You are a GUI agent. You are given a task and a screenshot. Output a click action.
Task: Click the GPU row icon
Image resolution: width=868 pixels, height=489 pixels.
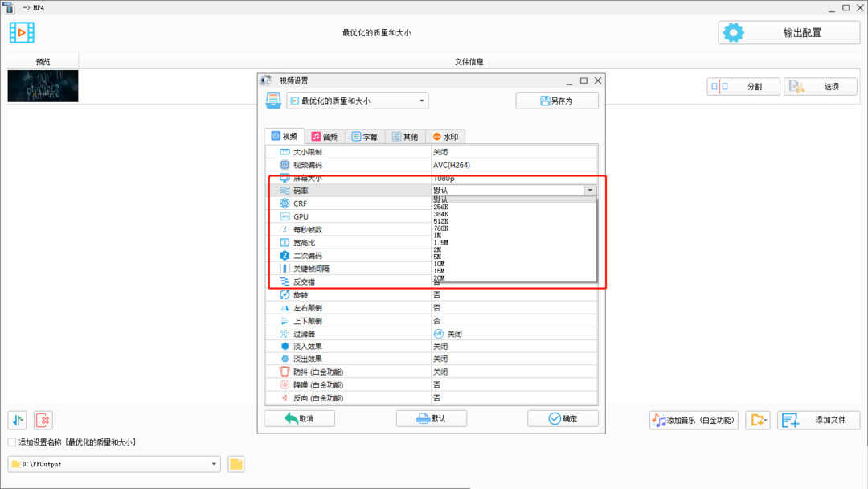285,216
